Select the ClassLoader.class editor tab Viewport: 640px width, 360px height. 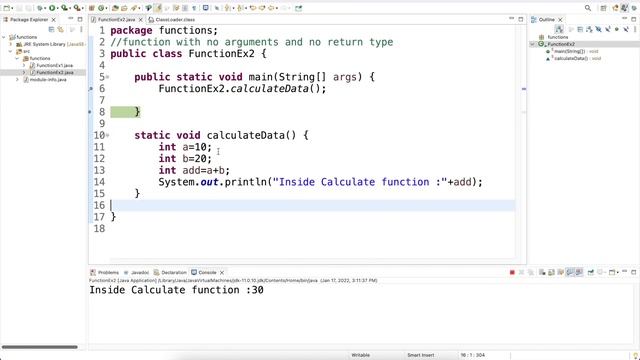[172, 20]
